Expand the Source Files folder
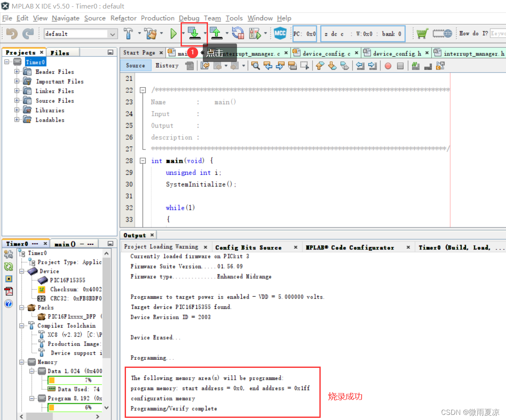 click(17, 100)
